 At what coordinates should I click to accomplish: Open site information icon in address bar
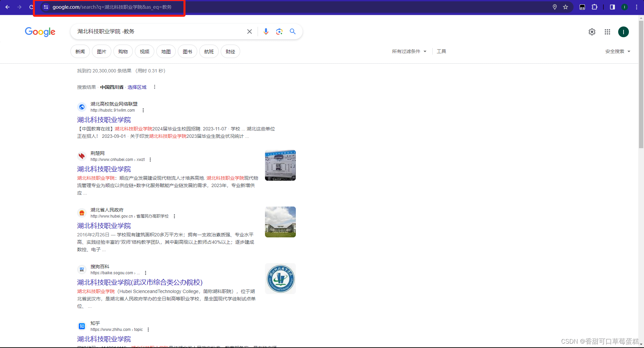click(x=46, y=7)
